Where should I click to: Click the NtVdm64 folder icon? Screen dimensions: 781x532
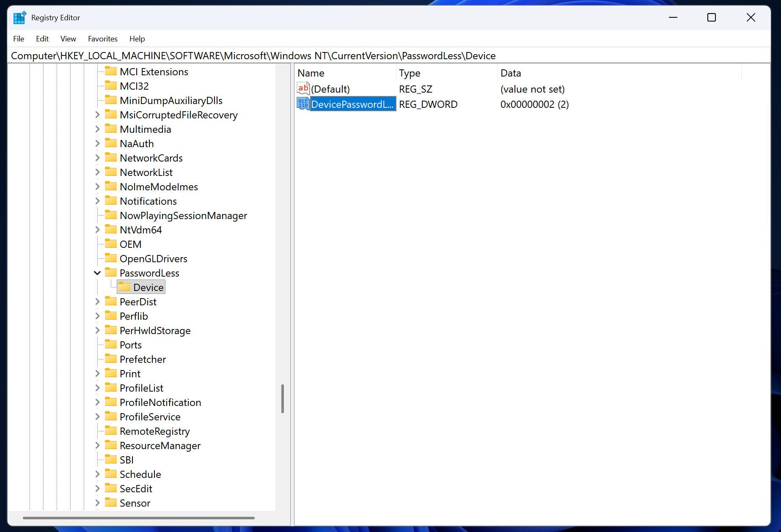coord(111,229)
